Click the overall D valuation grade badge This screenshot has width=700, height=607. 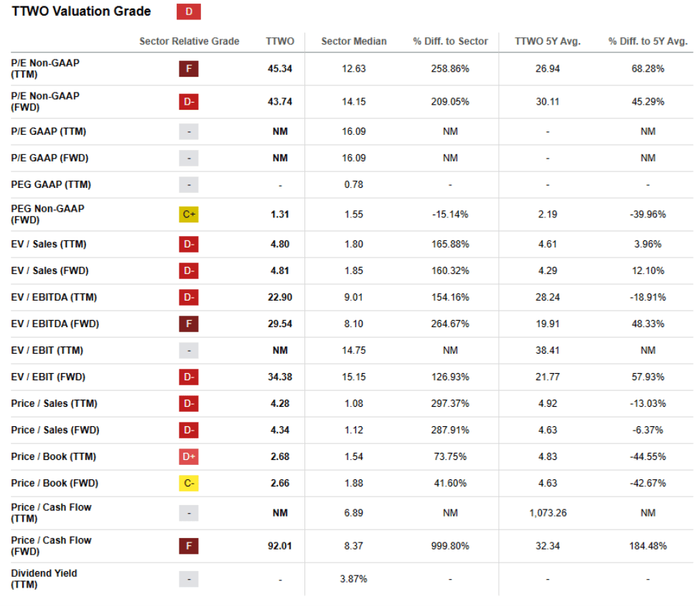[188, 11]
